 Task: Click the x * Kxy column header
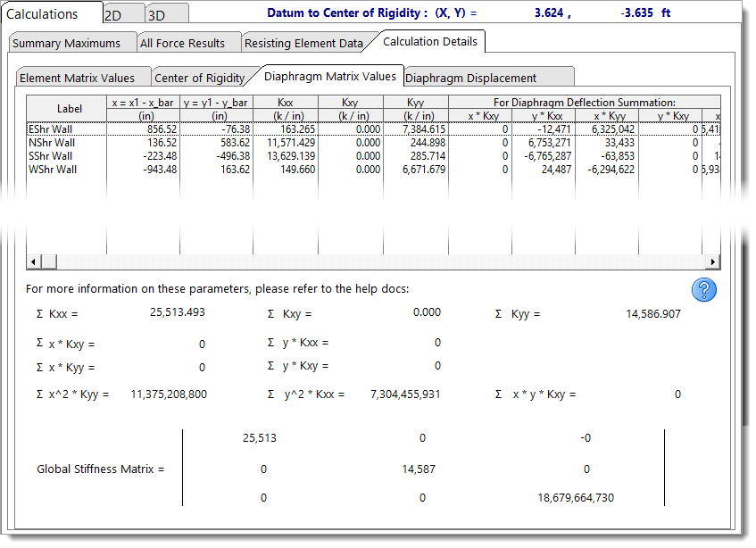point(480,115)
